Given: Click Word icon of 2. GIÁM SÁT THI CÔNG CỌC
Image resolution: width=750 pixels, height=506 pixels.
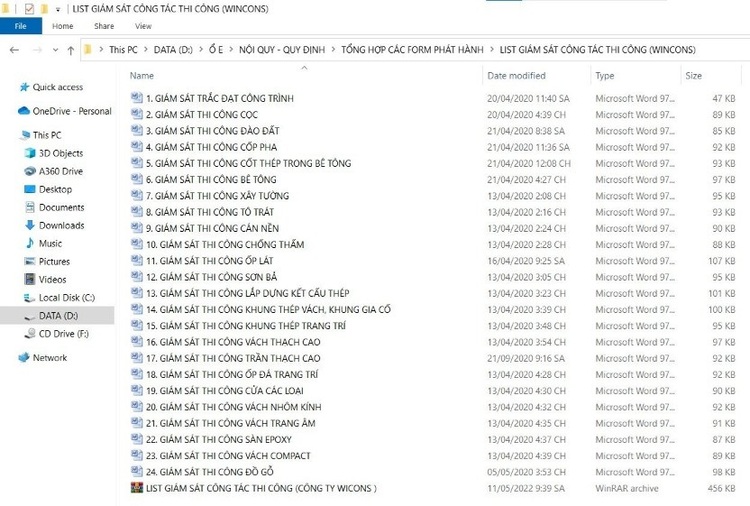Looking at the screenshot, I should 137,114.
